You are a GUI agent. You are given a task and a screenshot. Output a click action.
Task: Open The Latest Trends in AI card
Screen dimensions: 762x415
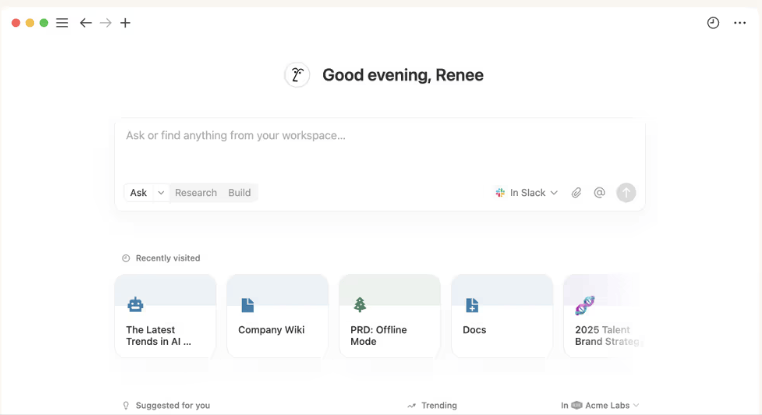pos(165,316)
